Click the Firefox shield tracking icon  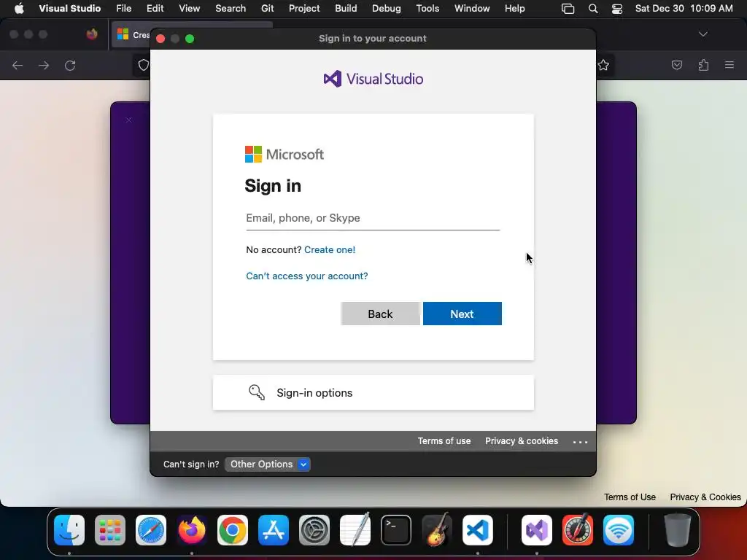(144, 65)
